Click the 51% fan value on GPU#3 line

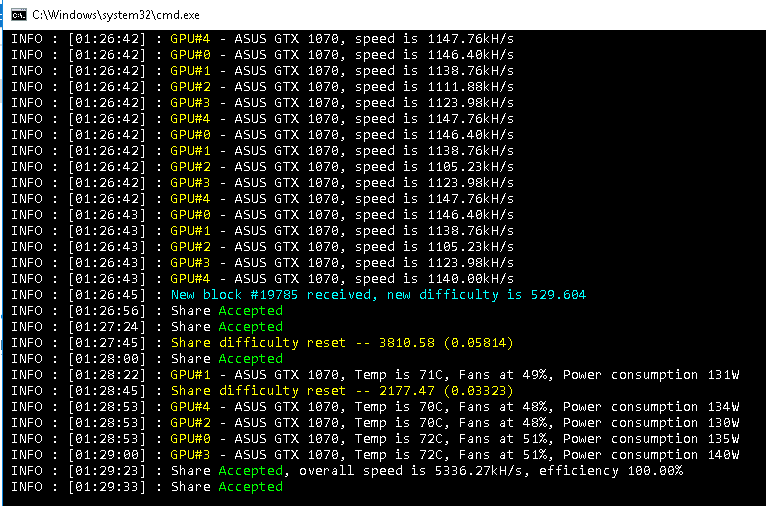(x=535, y=454)
